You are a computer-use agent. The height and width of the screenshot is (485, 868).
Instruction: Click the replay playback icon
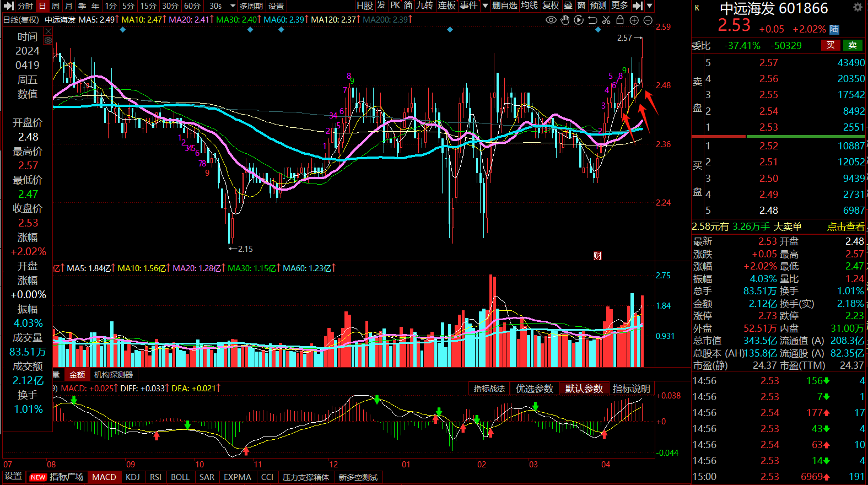pos(579,20)
